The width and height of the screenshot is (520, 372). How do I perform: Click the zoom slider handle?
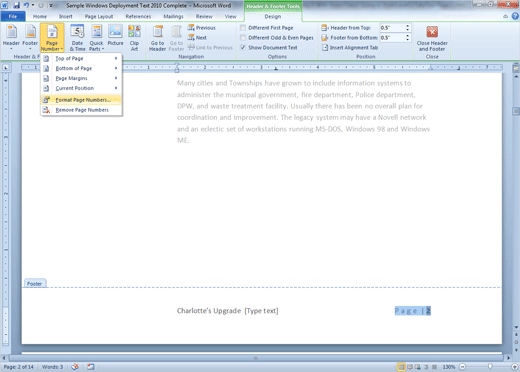tap(490, 366)
